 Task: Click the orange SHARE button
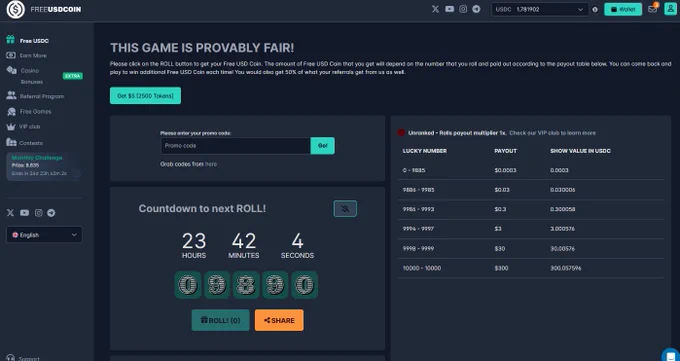click(x=279, y=320)
